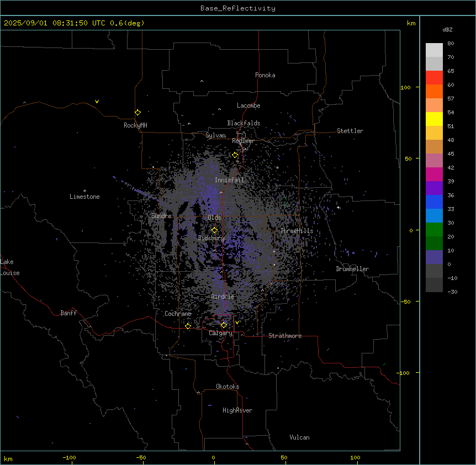Click the yellow diamond marker above Calgary
This screenshot has width=476, height=465.
point(224,325)
